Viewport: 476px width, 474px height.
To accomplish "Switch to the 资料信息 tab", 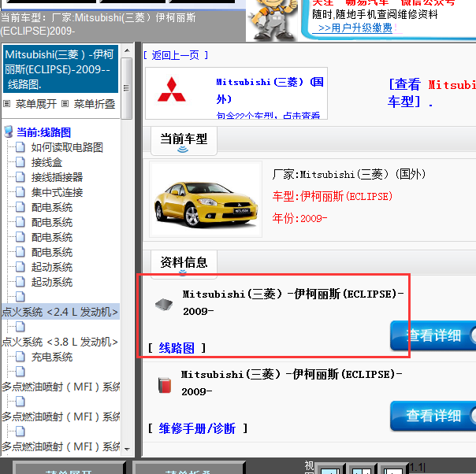I will [x=184, y=264].
